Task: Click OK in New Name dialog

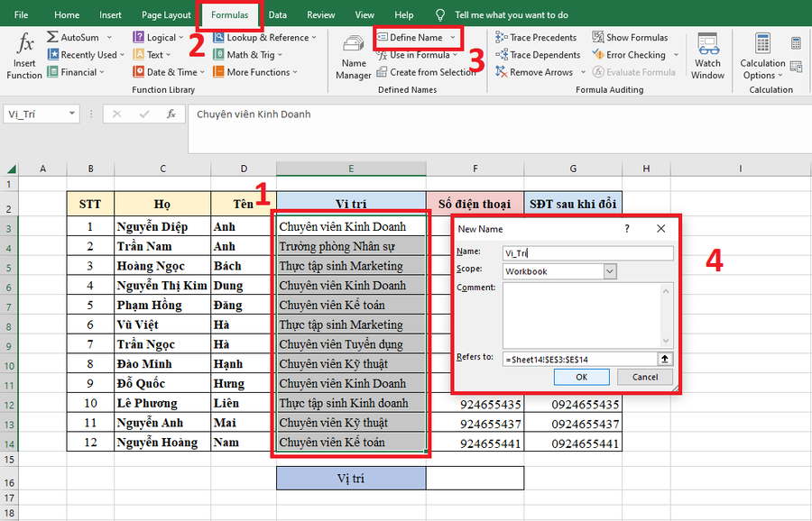Action: [582, 377]
